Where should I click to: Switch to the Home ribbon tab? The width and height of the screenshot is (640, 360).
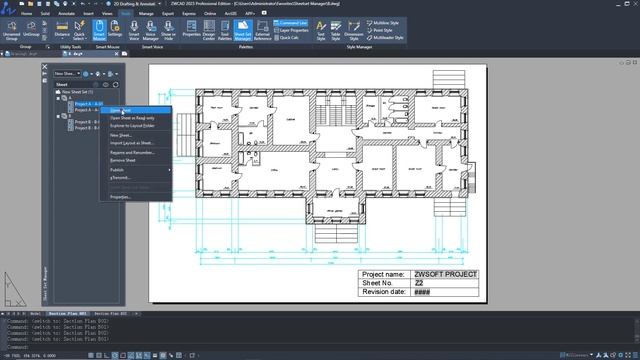27,13
